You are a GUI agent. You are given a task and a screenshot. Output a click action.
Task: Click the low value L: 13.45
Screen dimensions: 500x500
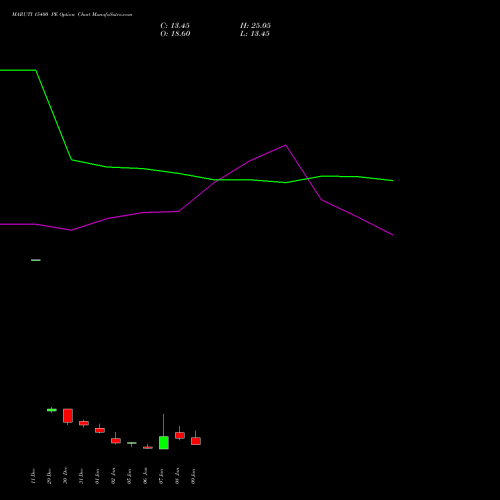pyautogui.click(x=255, y=34)
